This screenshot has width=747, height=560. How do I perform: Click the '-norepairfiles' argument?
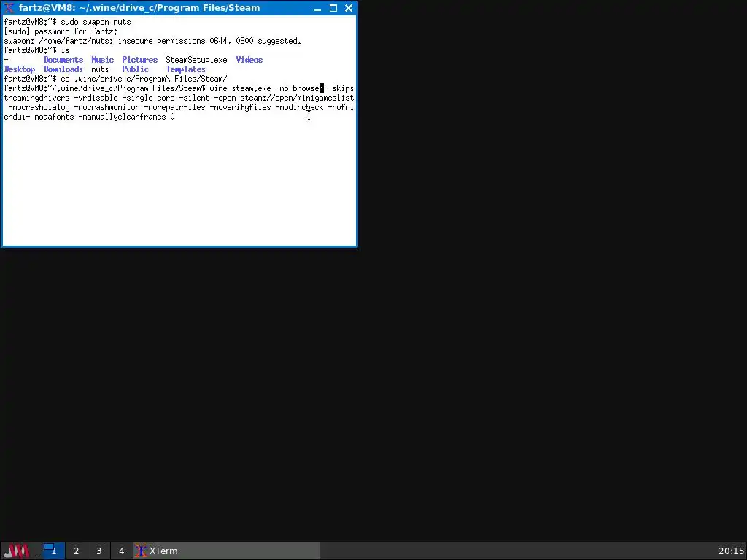[174, 108]
